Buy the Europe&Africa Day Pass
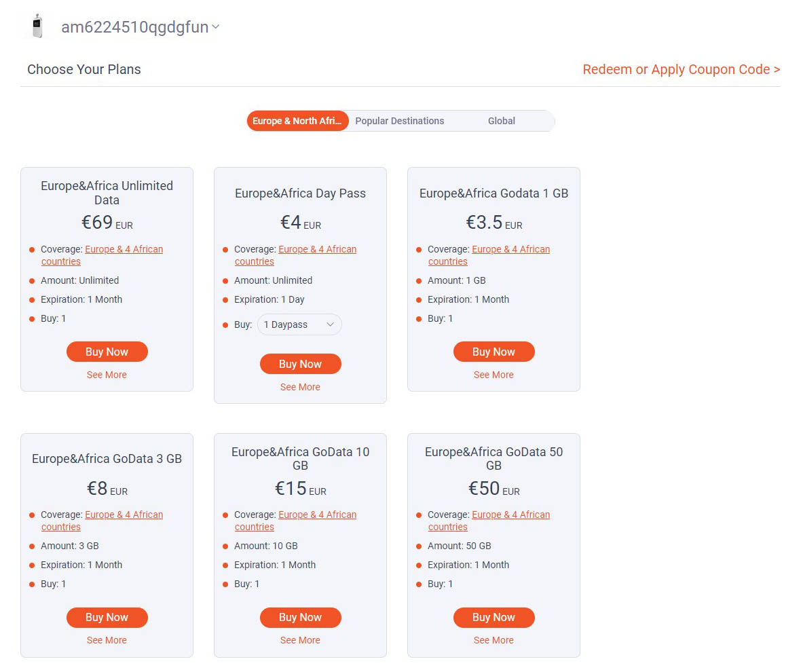This screenshot has height=672, width=801. point(300,364)
